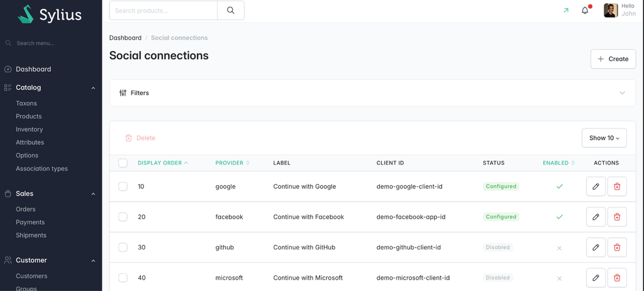This screenshot has height=291, width=644.
Task: Check the github row checkbox
Action: [x=123, y=248]
